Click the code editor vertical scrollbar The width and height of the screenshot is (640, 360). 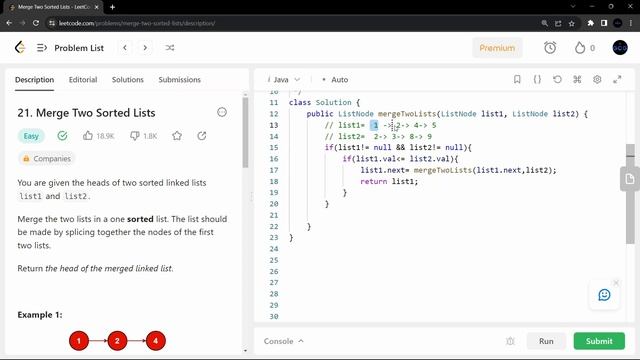pyautogui.click(x=630, y=194)
